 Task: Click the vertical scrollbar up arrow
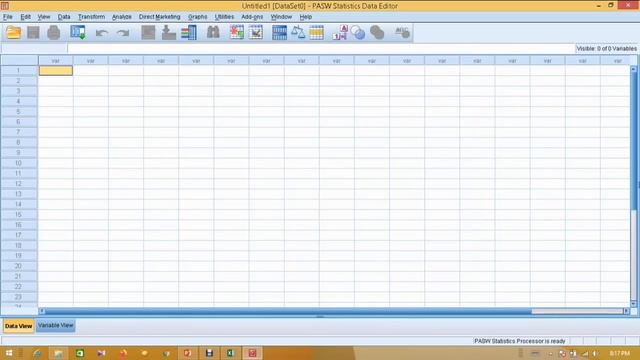634,69
